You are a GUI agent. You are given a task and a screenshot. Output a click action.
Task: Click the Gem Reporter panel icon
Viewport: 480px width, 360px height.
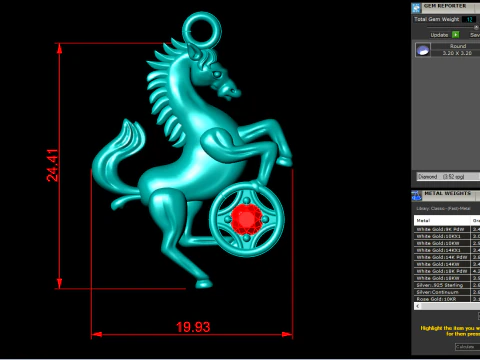[x=416, y=8]
